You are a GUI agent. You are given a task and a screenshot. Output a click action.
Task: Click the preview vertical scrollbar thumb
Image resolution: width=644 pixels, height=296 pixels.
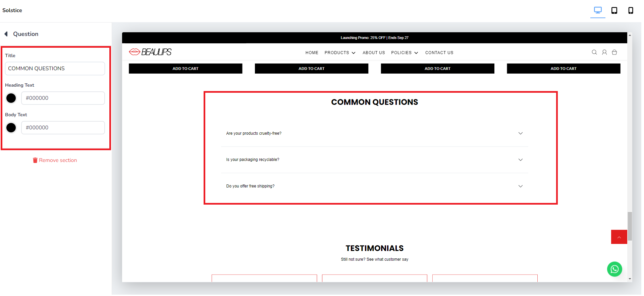[x=630, y=226]
